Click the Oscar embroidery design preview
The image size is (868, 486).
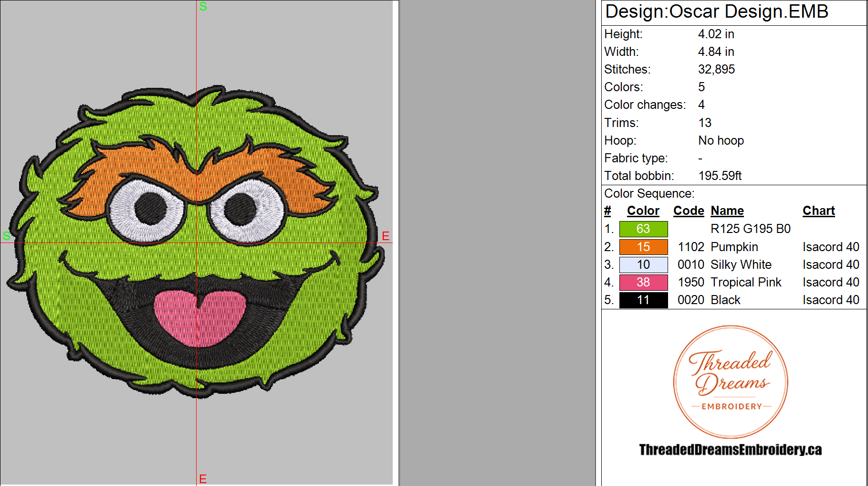pos(196,241)
